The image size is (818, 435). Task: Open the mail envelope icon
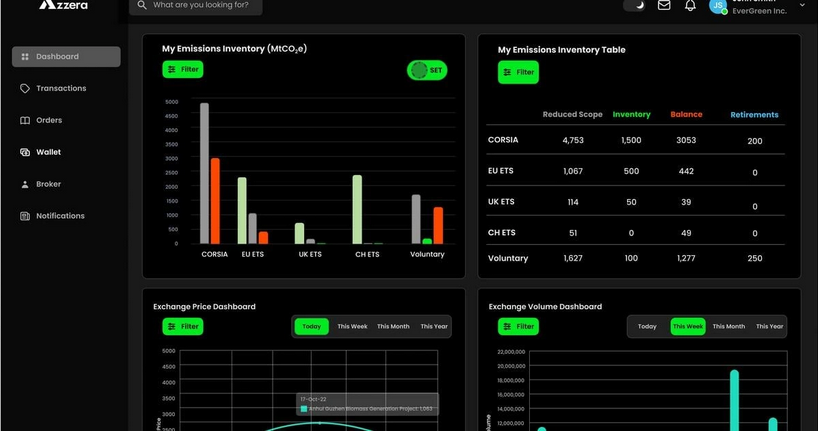[664, 6]
